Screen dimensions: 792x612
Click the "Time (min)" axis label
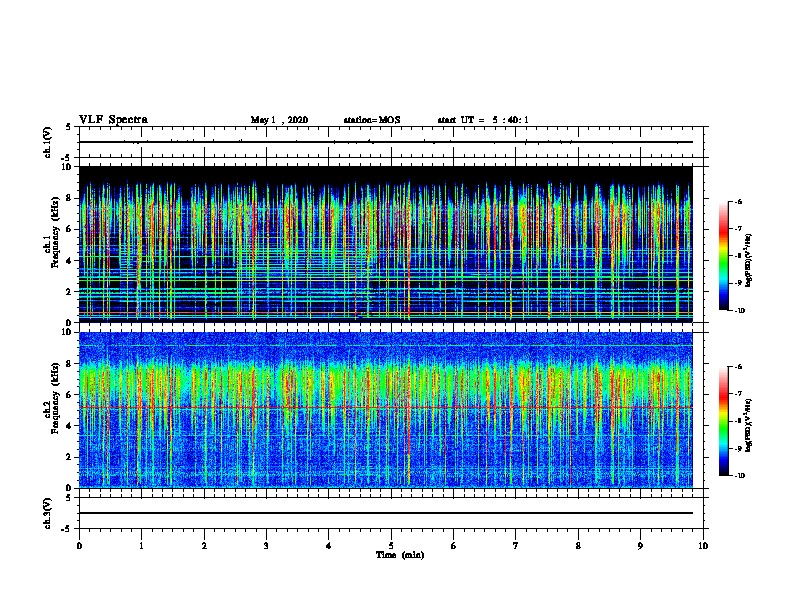tap(400, 555)
